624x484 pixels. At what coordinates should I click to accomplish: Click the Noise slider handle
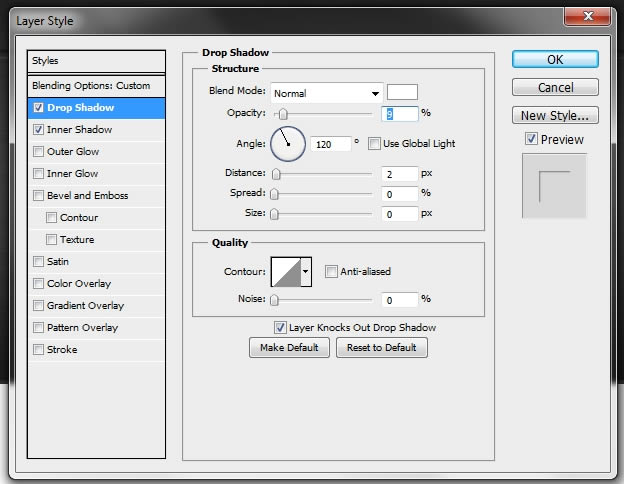click(274, 300)
